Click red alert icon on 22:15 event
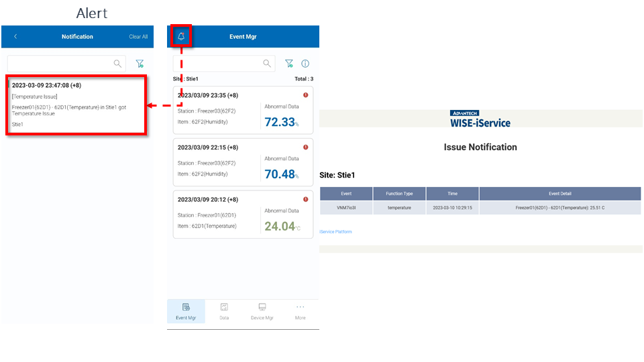Image resolution: width=644 pixels, height=362 pixels. (305, 147)
